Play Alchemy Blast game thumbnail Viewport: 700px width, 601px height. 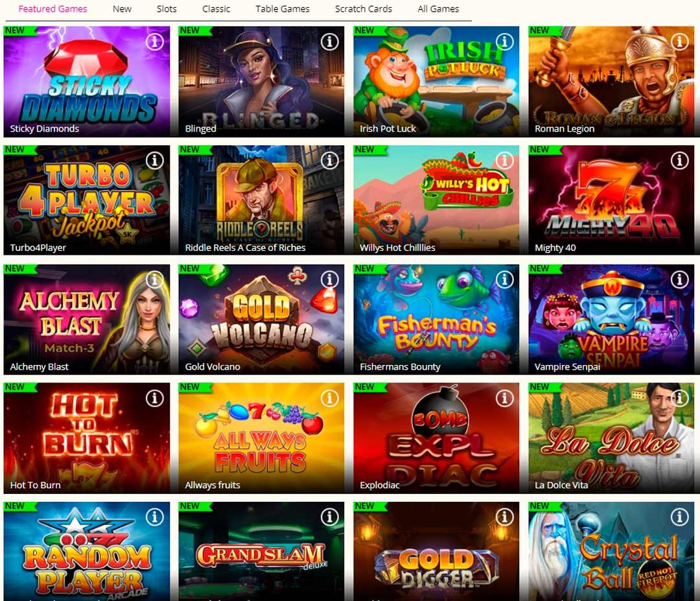(87, 319)
